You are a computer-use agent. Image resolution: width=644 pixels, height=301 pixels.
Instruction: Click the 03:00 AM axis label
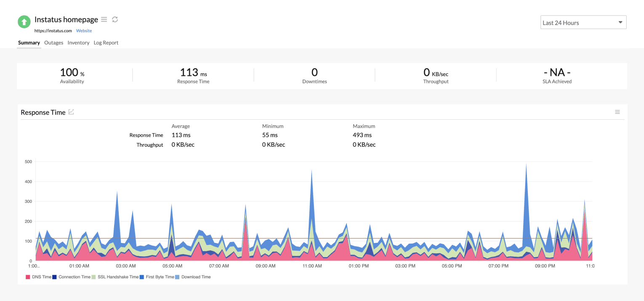pyautogui.click(x=126, y=266)
